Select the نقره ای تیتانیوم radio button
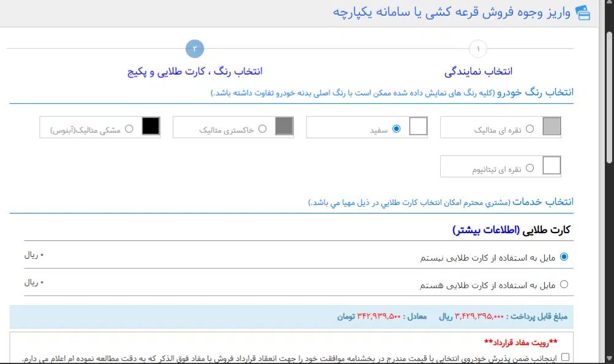The width and height of the screenshot is (614, 364). pyautogui.click(x=530, y=168)
